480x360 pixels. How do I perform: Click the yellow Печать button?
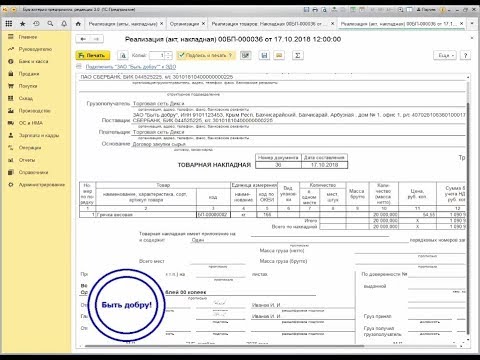pos(93,55)
